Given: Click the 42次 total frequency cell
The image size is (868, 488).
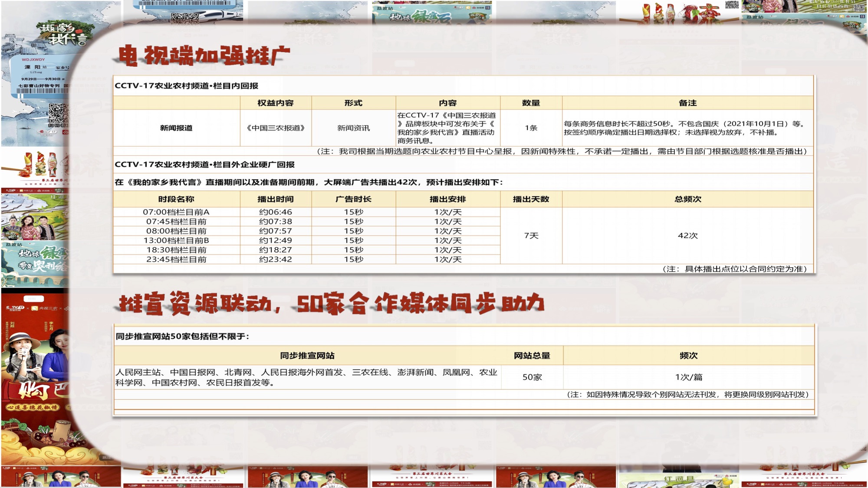Looking at the screenshot, I should [x=687, y=236].
